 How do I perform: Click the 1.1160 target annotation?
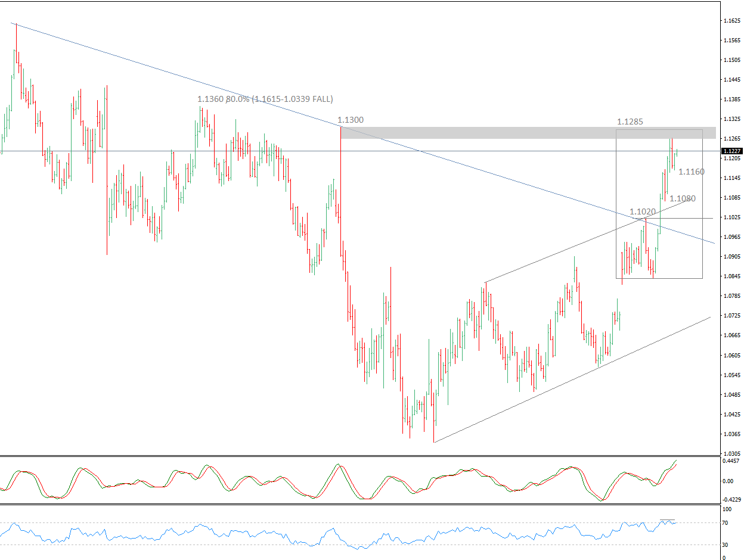point(692,172)
